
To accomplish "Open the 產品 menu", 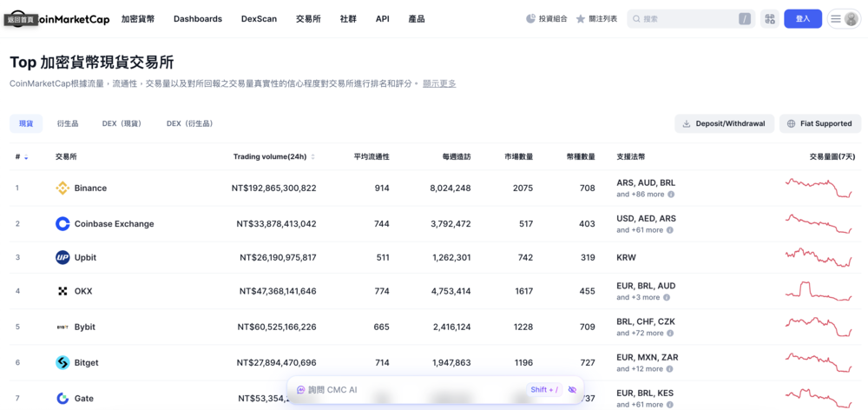I will pyautogui.click(x=417, y=19).
